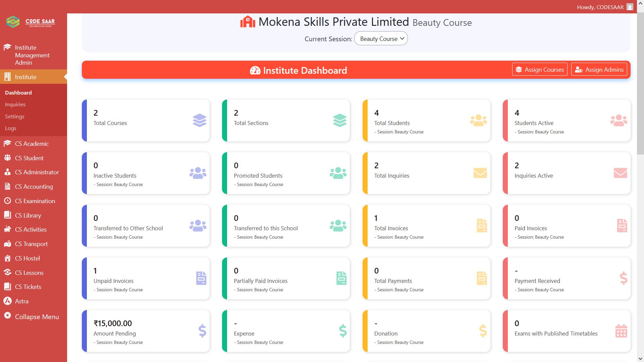Open the Current Session dropdown

(x=381, y=39)
